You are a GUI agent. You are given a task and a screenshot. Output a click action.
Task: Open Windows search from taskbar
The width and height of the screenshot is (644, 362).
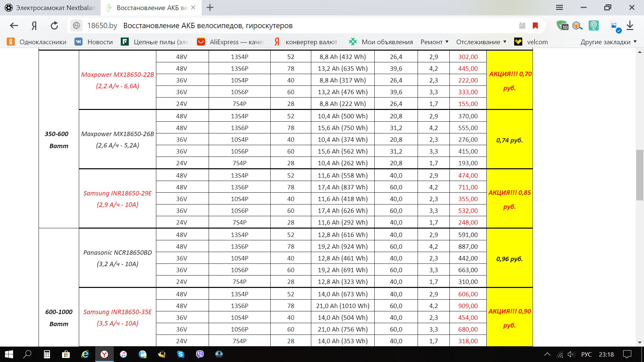27,354
